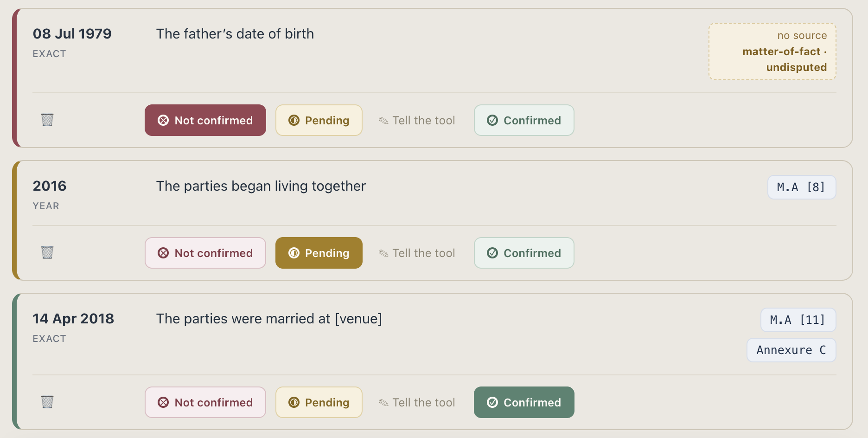Click trash icon for 2016 living together entry

(47, 253)
